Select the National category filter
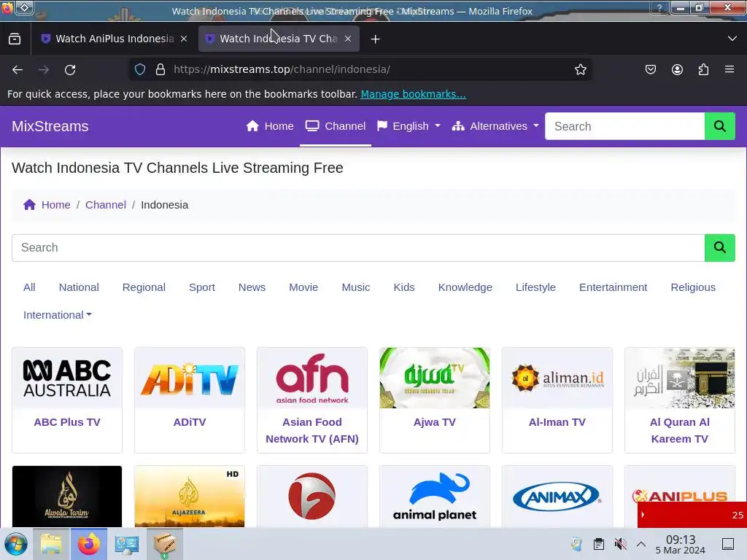The width and height of the screenshot is (747, 560). (79, 287)
